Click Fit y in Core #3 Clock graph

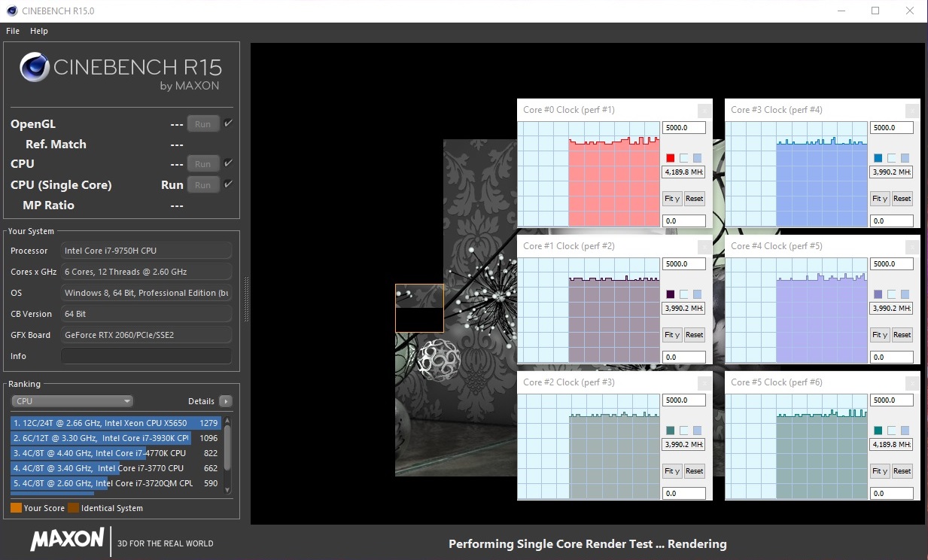tap(880, 199)
